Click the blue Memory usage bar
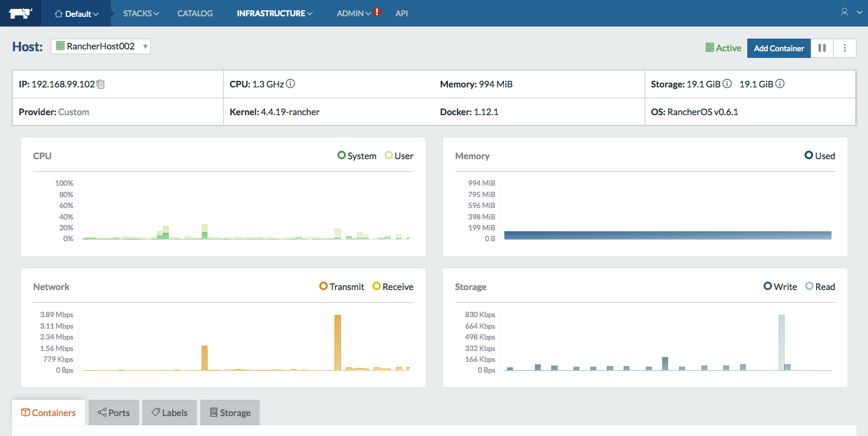This screenshot has width=868, height=436. 668,235
